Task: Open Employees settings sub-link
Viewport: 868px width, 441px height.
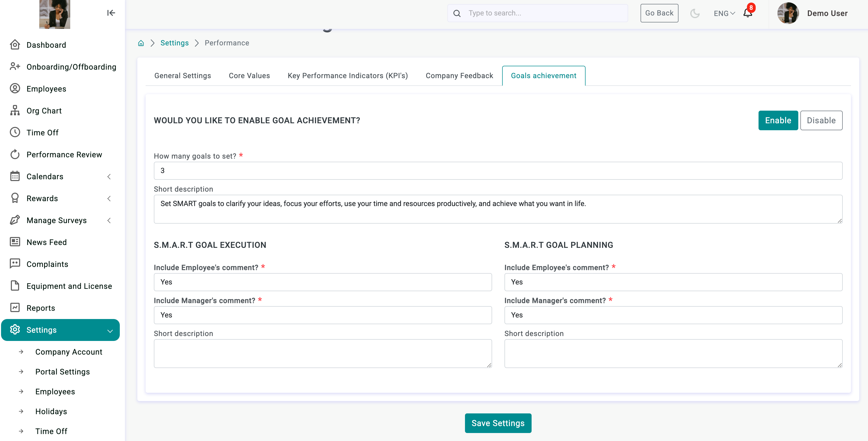Action: tap(55, 391)
